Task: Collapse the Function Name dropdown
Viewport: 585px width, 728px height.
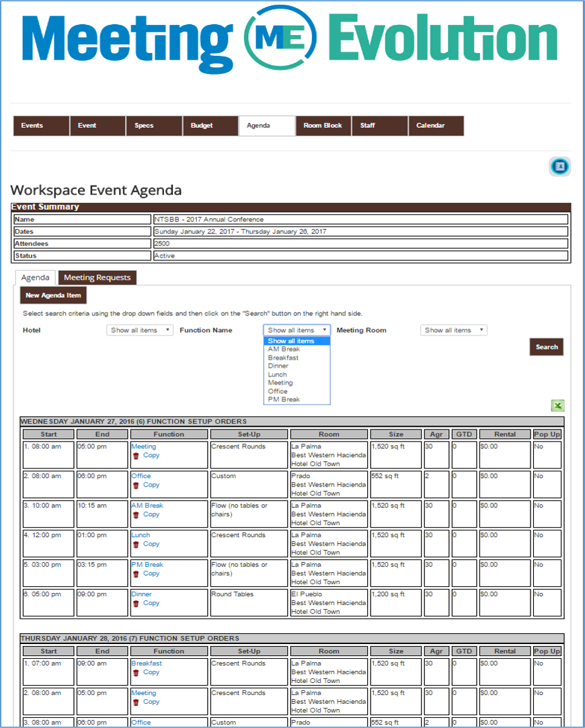Action: (297, 330)
